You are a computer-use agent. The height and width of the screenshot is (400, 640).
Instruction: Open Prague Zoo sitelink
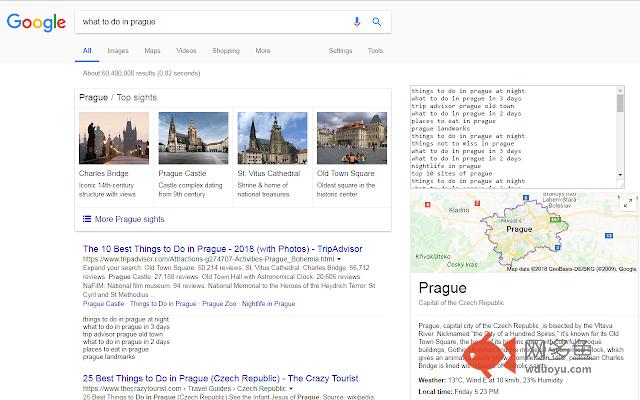point(219,304)
